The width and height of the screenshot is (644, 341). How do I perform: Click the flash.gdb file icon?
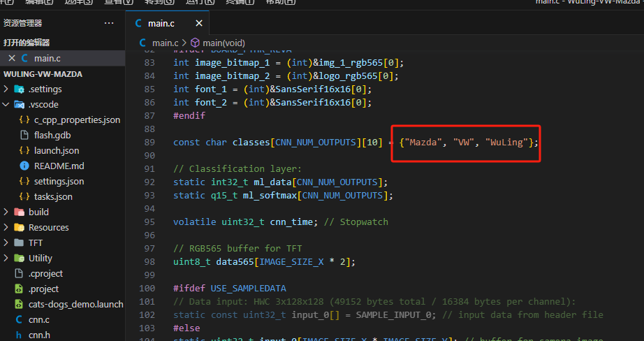24,135
